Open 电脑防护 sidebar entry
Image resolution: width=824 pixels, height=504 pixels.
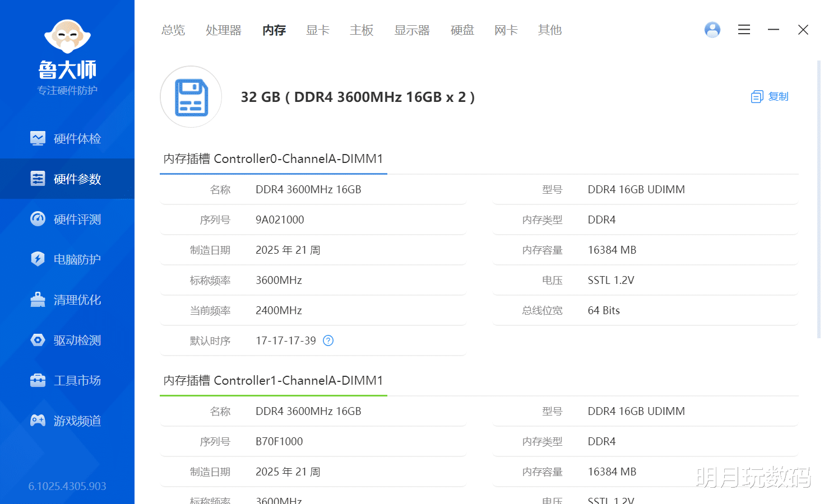tap(77, 259)
